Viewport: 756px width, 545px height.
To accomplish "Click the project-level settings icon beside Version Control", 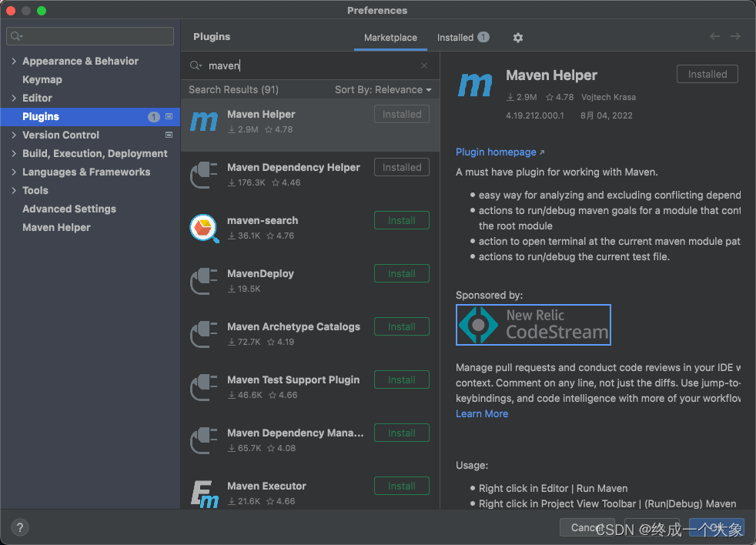I will click(169, 135).
